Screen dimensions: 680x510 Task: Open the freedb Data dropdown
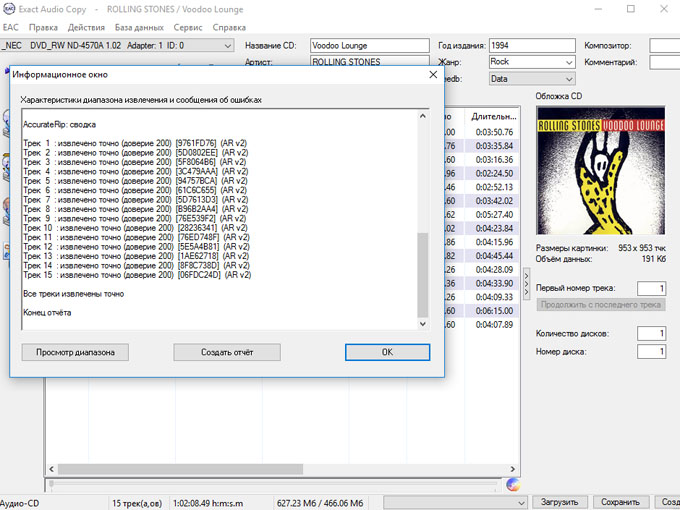point(568,78)
